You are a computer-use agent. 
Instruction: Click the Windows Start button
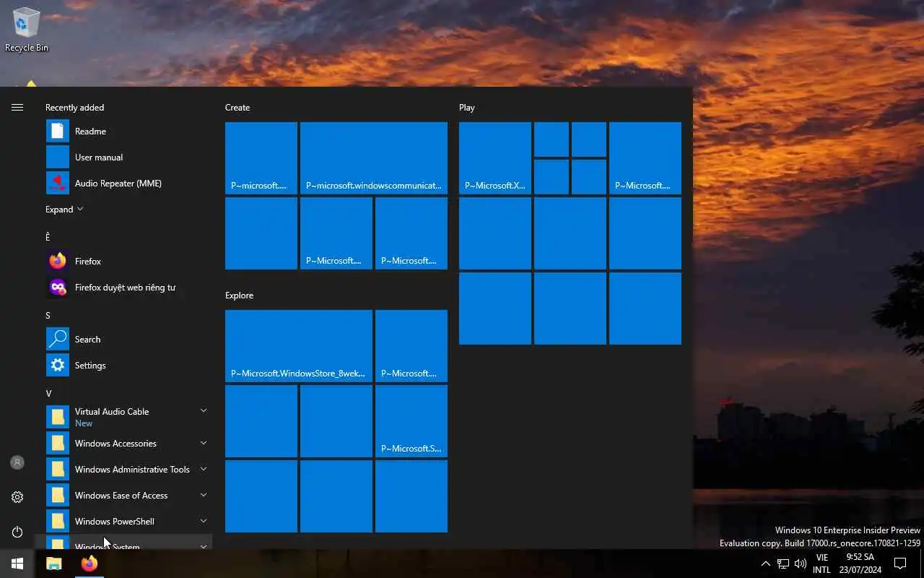click(17, 564)
